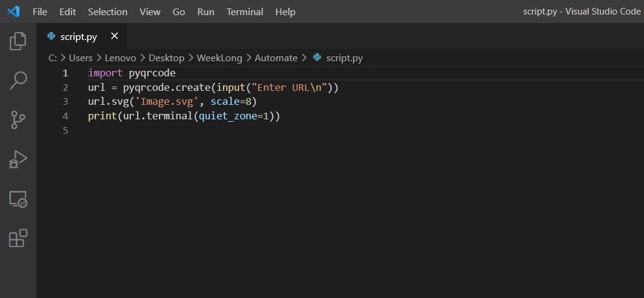The height and width of the screenshot is (298, 644).
Task: Click the Python file icon in script.py tab
Action: (x=52, y=36)
